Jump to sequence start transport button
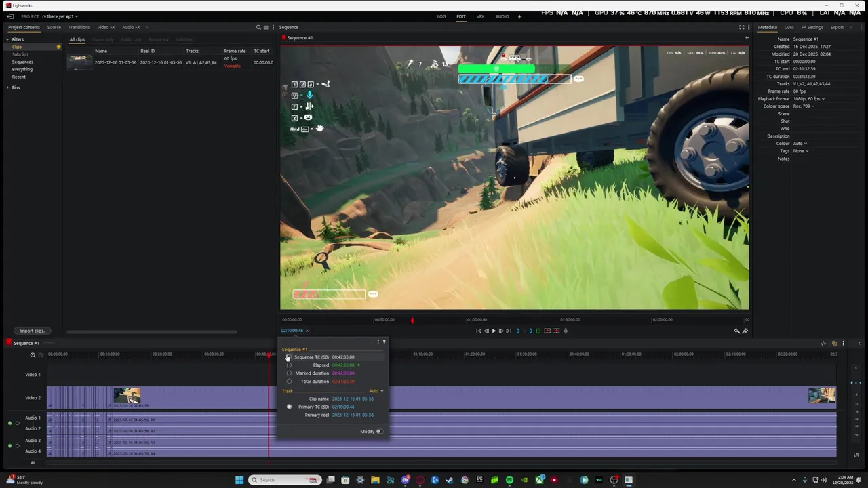This screenshot has height=488, width=868. 479,331
